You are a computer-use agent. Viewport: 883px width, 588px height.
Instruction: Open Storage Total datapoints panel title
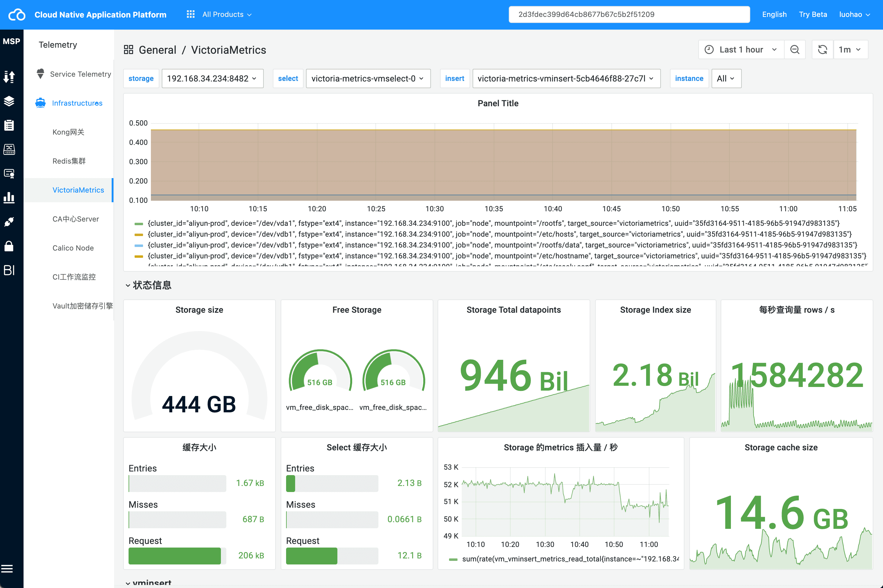[x=514, y=310]
